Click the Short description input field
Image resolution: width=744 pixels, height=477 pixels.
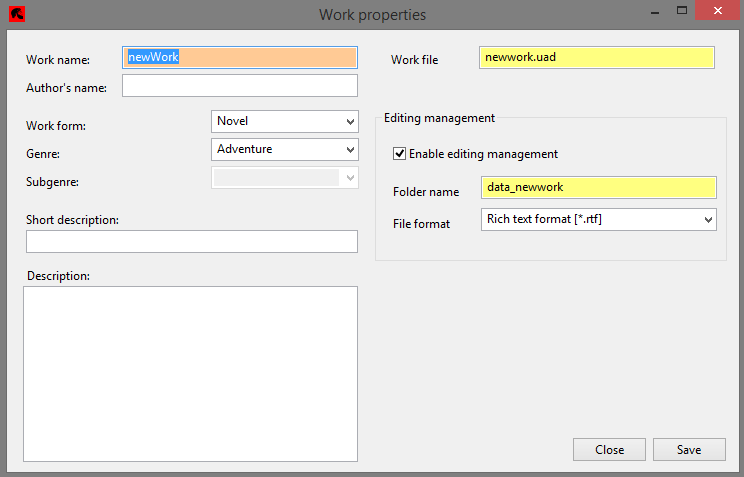[x=192, y=242]
